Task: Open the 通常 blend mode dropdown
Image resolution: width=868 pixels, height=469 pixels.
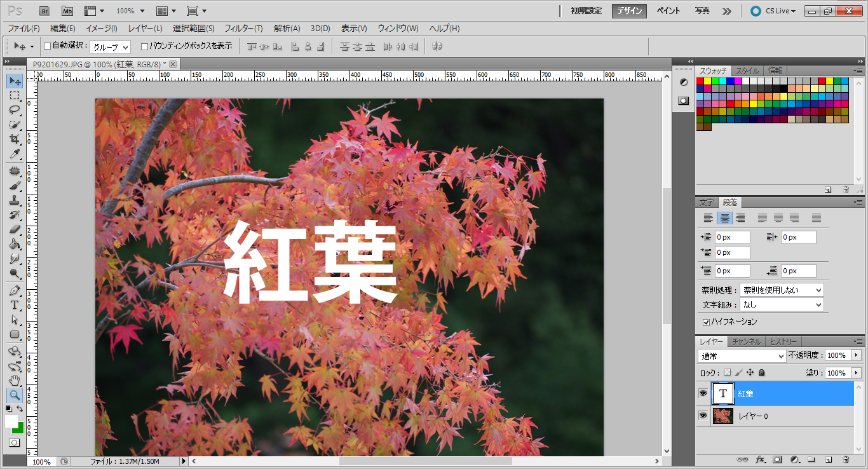Action: coord(742,356)
